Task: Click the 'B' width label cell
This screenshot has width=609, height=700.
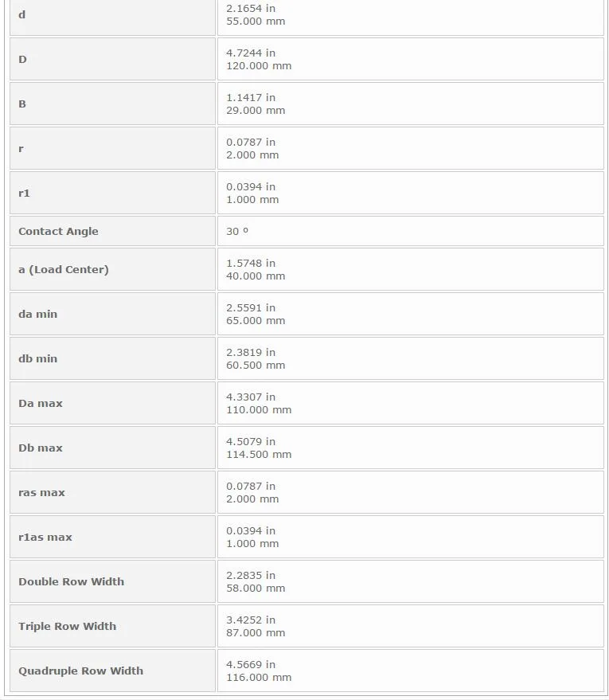Action: click(x=112, y=104)
